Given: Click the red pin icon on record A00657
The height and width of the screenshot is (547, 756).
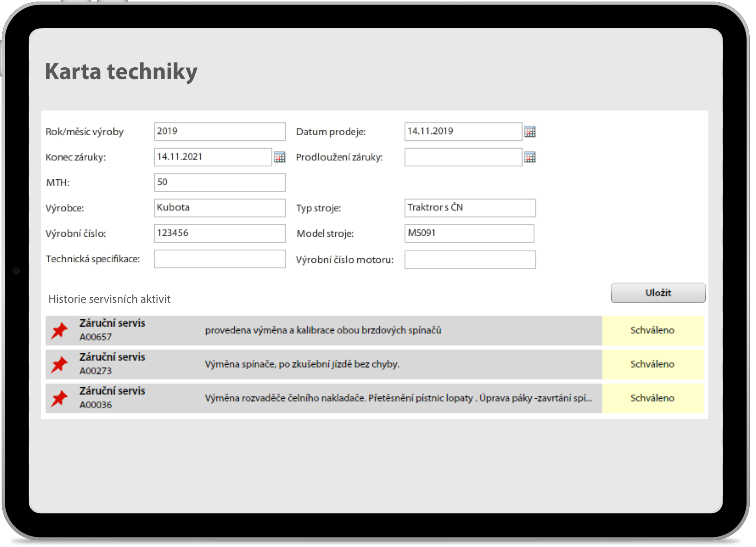Looking at the screenshot, I should coord(58,330).
